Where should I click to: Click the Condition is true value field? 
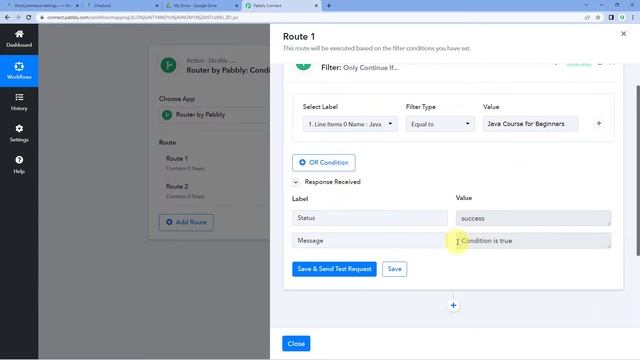(533, 241)
